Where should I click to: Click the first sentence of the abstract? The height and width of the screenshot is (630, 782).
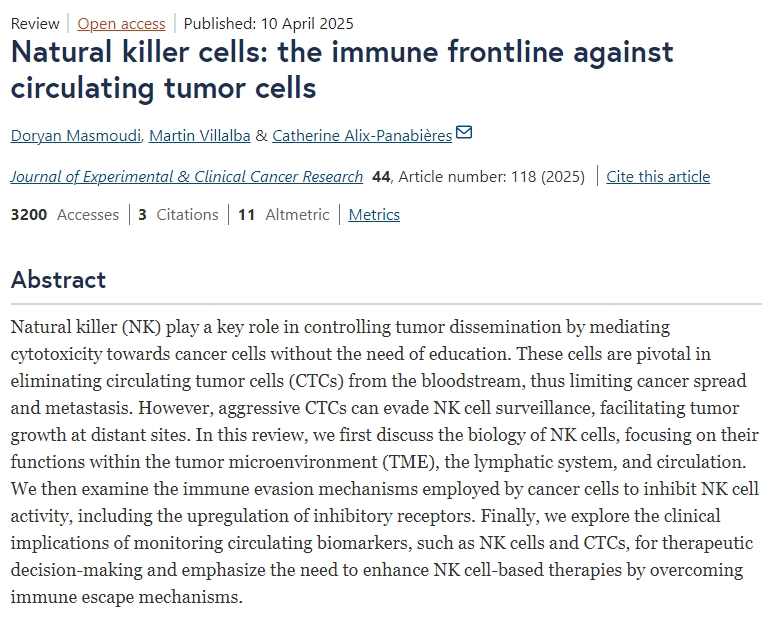(x=340, y=327)
